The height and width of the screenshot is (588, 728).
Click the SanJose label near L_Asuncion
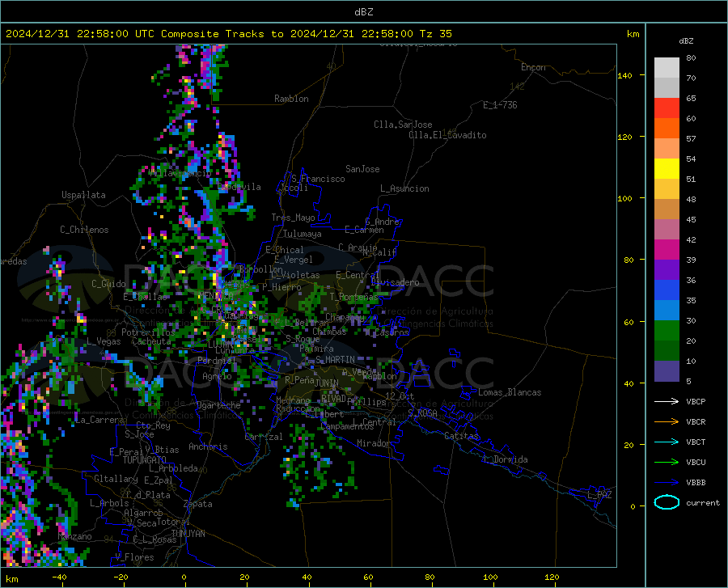click(362, 169)
